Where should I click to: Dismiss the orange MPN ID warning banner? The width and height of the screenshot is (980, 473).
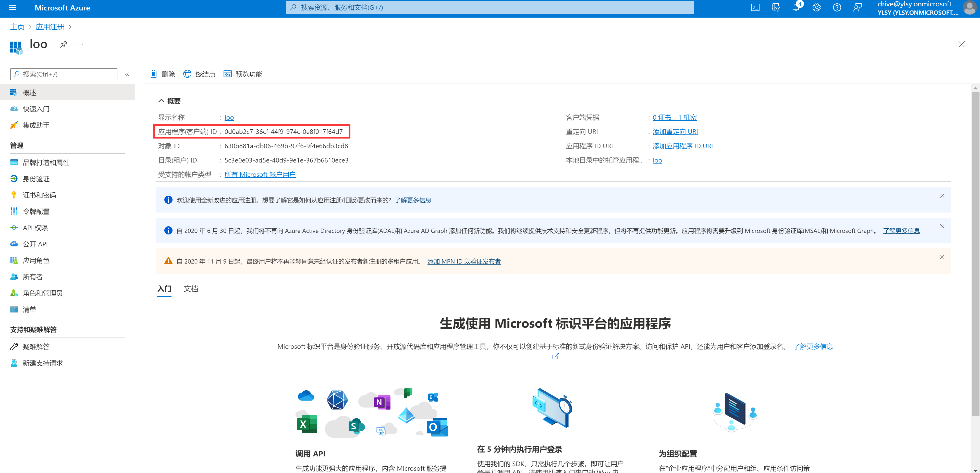[942, 257]
